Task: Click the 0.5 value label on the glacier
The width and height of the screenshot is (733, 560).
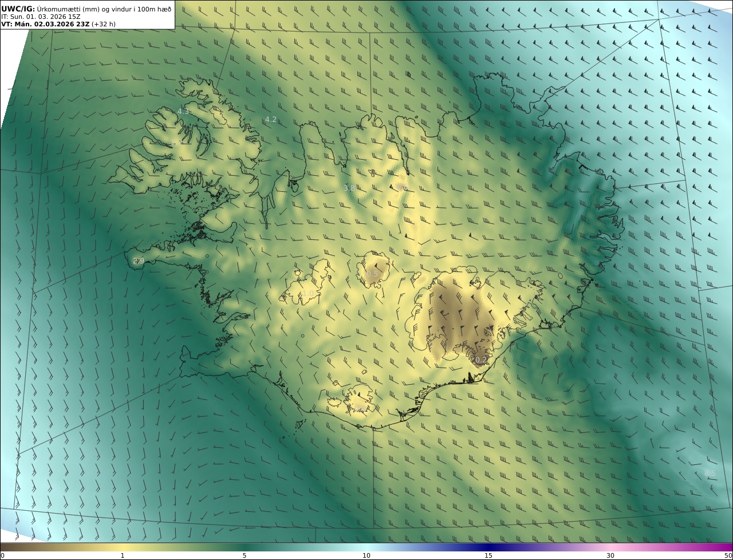Action: point(372,274)
